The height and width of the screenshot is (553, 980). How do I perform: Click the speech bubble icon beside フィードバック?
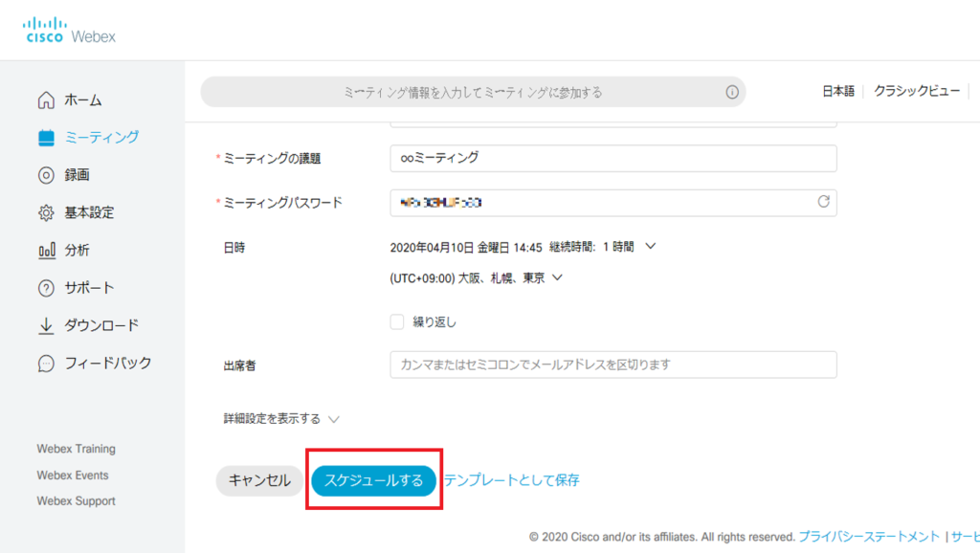pos(46,363)
